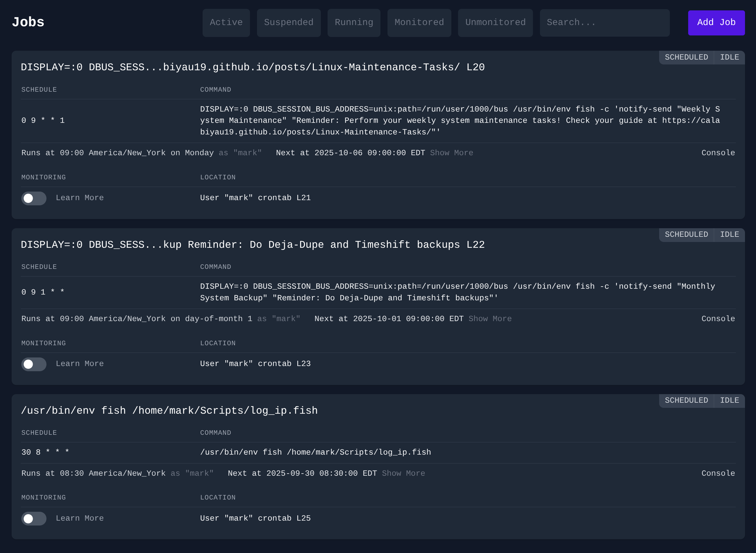Click the Search field
This screenshot has height=553, width=756.
point(604,22)
